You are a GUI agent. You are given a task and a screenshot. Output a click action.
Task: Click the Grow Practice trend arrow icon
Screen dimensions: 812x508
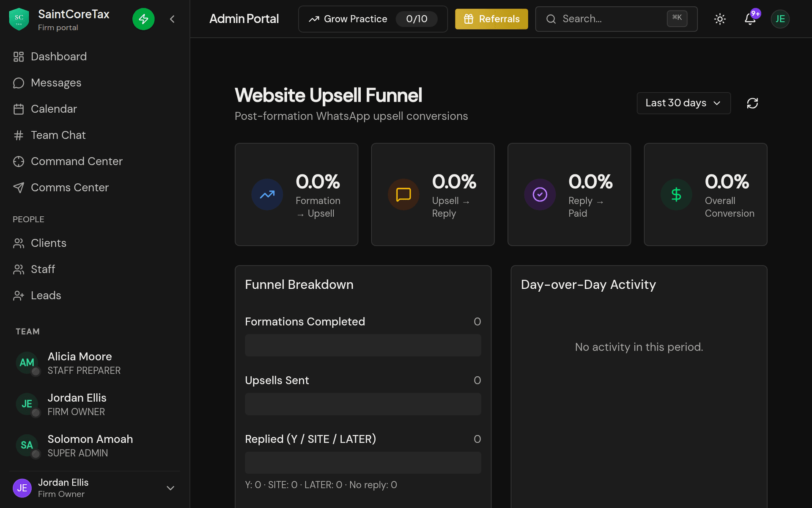point(314,19)
